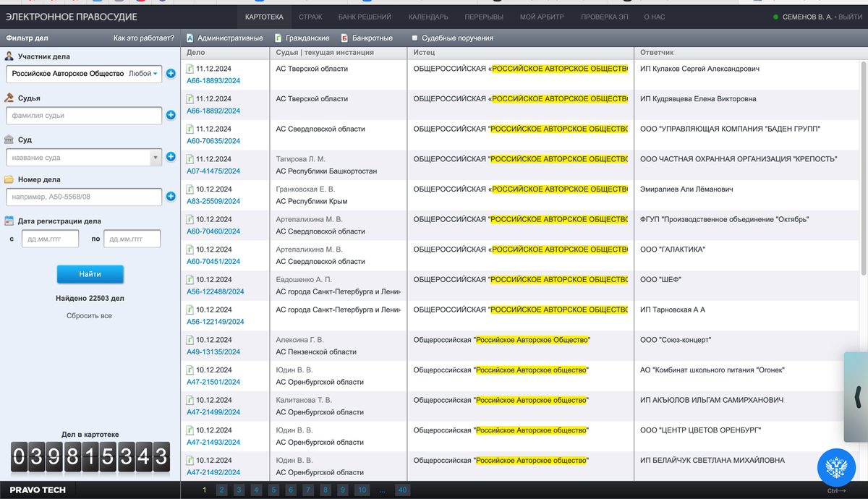This screenshot has height=499, width=868.
Task: Click the Истец column header
Action: (424, 52)
